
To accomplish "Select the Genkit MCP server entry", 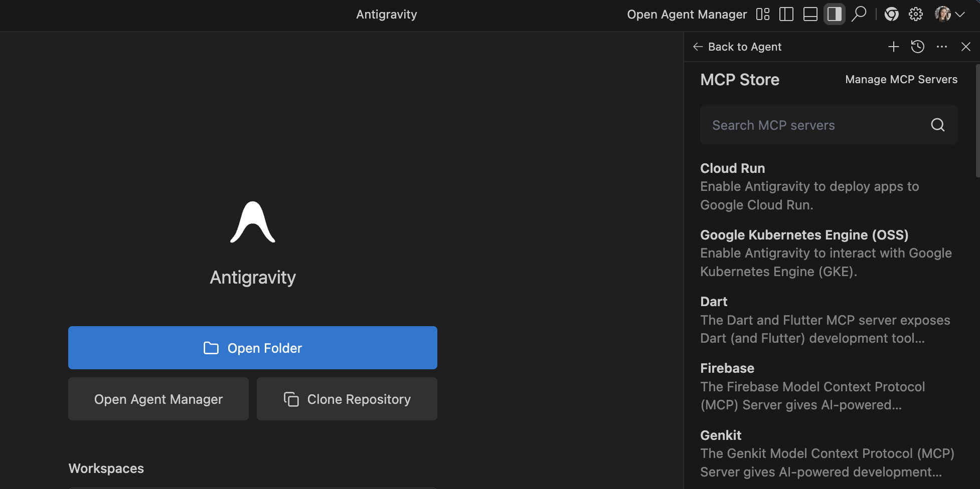I will click(829, 453).
